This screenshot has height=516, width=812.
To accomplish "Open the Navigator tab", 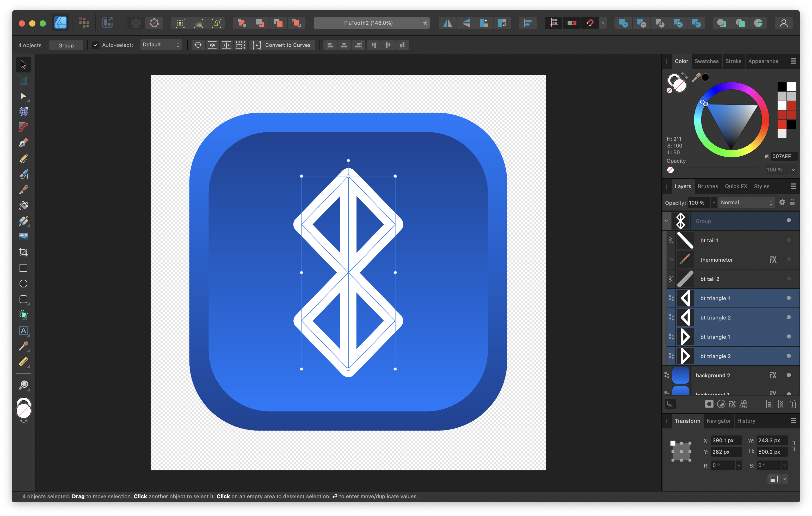I will coord(718,421).
